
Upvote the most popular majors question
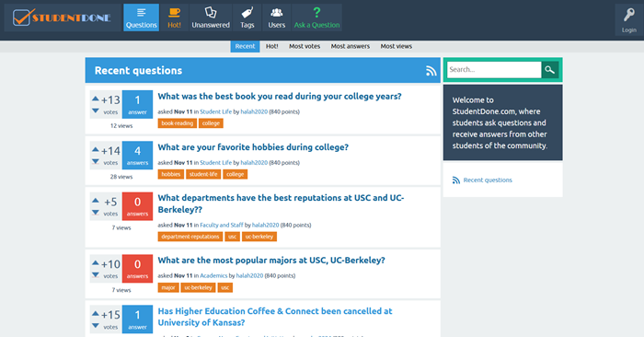[x=96, y=262]
